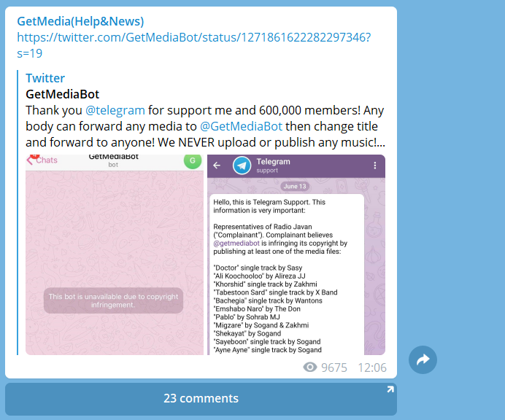
Task: Click the eye views icon
Action: 310,367
